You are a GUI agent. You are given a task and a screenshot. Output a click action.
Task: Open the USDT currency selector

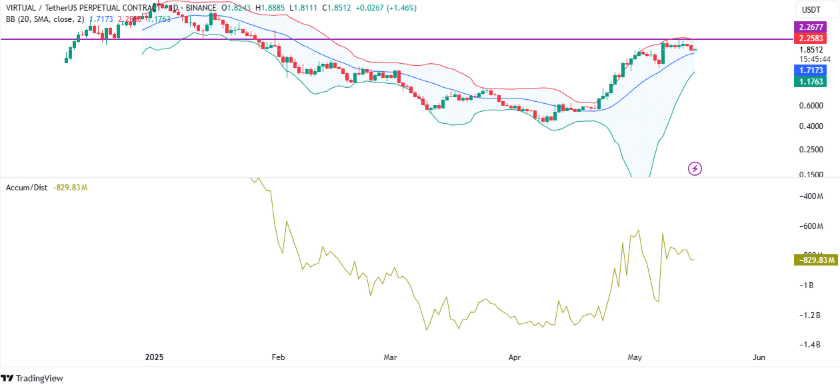[812, 9]
